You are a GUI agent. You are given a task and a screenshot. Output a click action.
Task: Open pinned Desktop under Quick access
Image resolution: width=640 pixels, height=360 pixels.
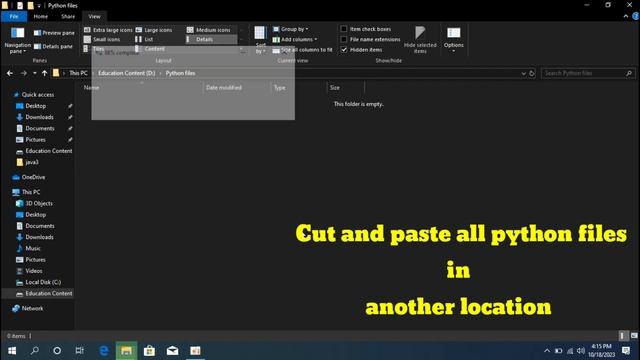pos(36,106)
